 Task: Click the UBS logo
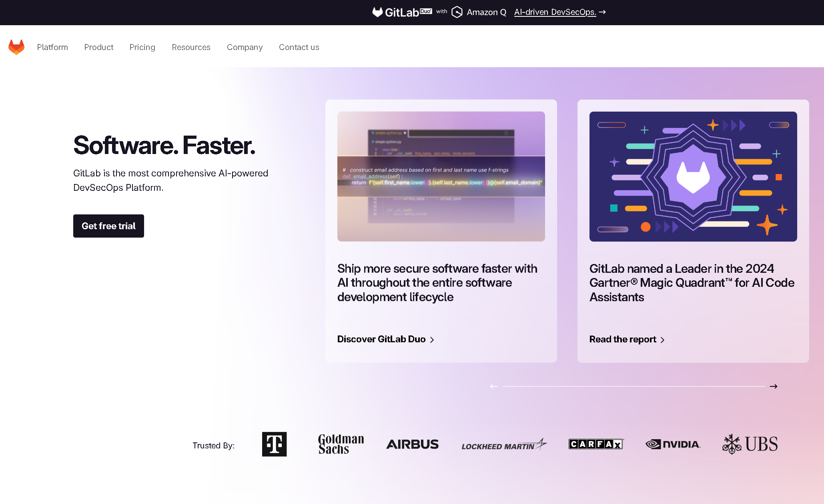click(750, 444)
